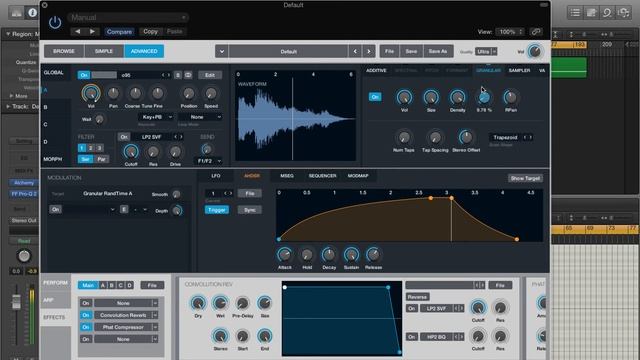The height and width of the screenshot is (360, 640).
Task: Select previous Default preset chevron
Action: click(355, 51)
